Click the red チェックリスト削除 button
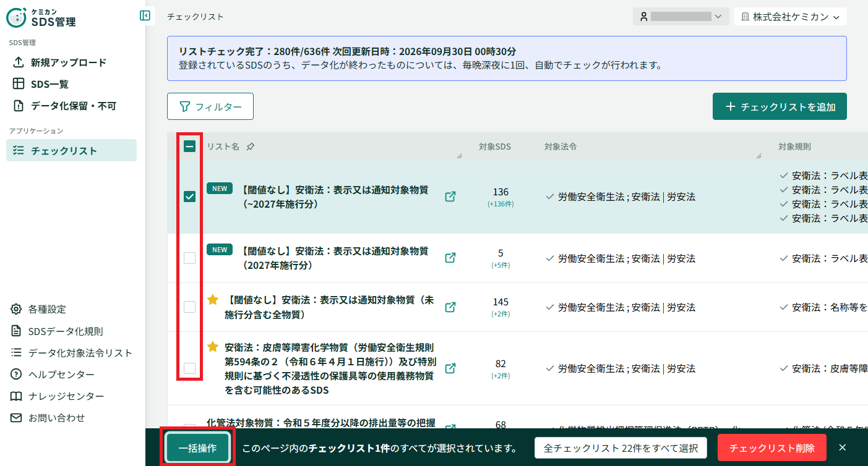 click(771, 448)
